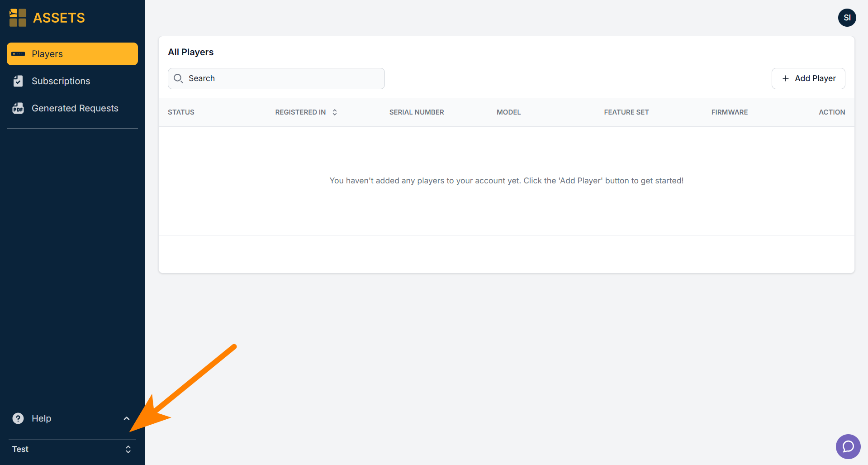Click the Subscriptions clipboard icon
The image size is (868, 465).
point(18,81)
